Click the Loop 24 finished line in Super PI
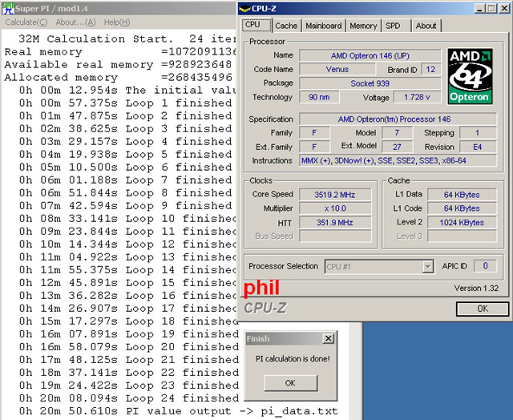513x420 pixels. (129, 398)
